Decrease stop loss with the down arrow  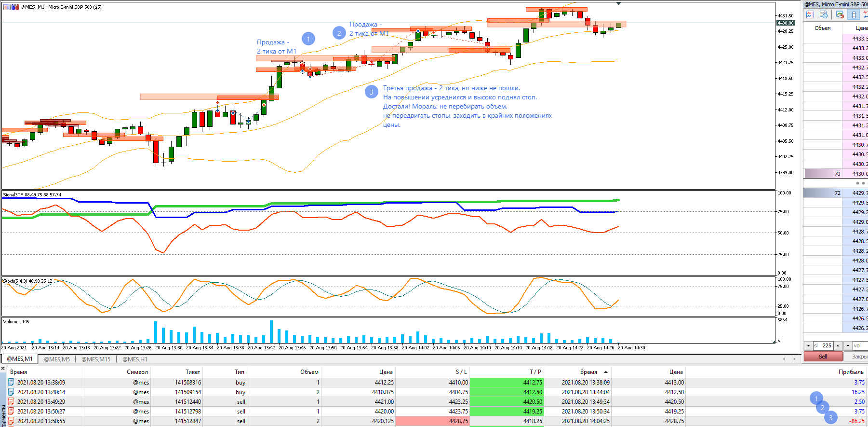point(808,346)
